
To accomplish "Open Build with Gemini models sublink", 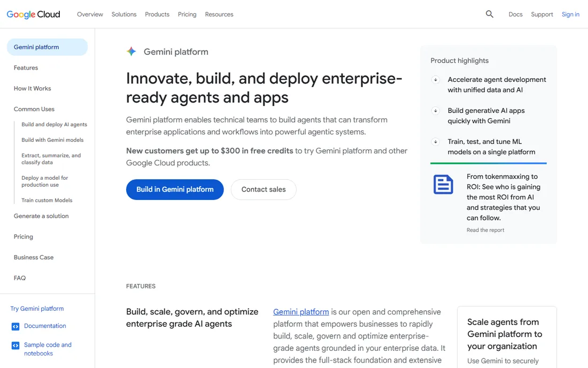I will (52, 140).
